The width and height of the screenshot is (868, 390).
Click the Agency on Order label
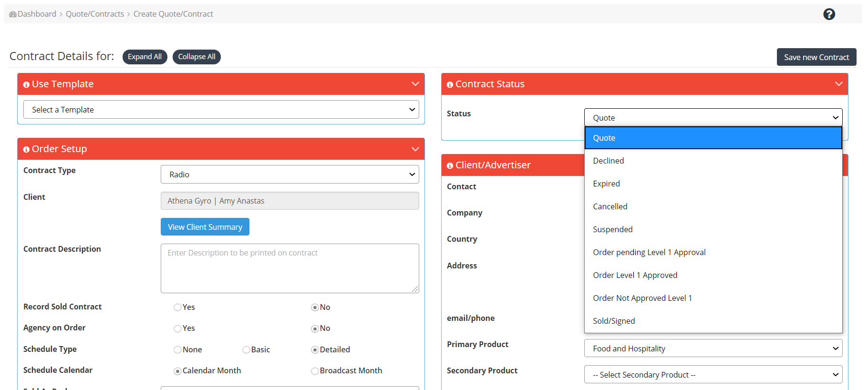54,328
